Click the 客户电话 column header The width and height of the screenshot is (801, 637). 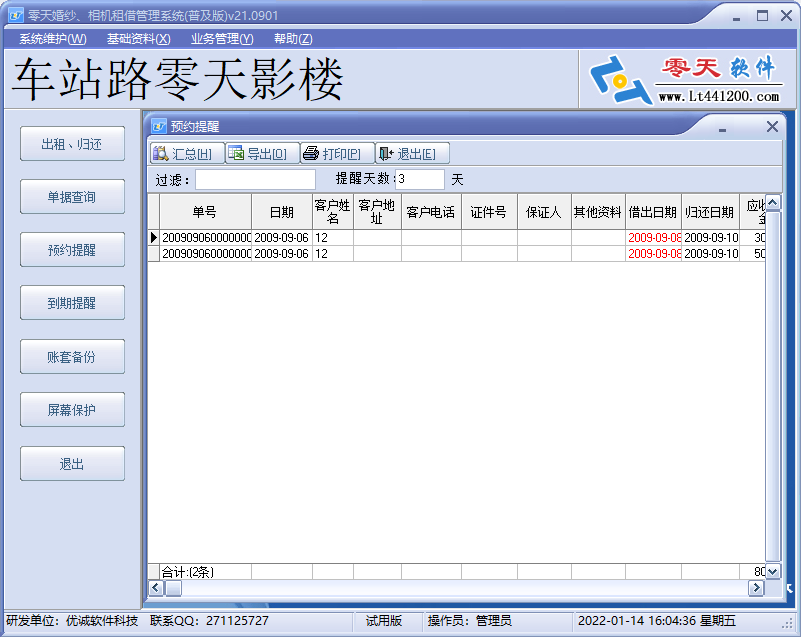tap(431, 211)
